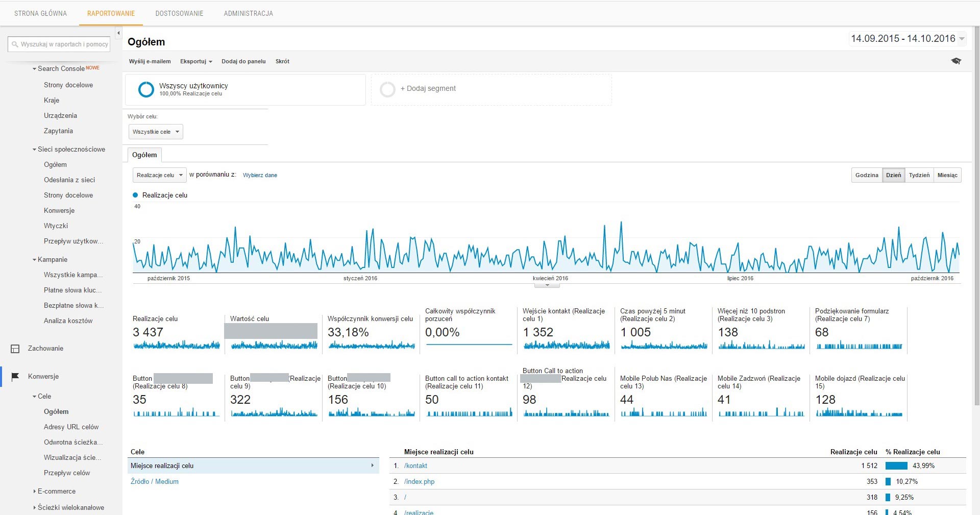Collapse sidebar with arrow handle

[x=118, y=33]
